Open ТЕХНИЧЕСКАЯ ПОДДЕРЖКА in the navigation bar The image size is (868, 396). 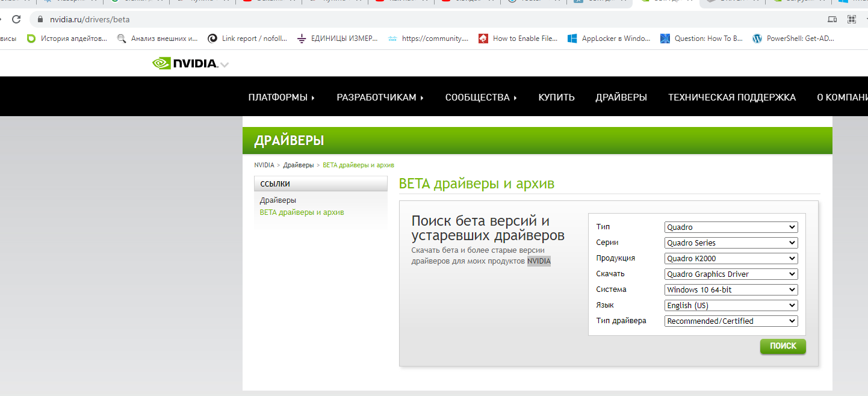[732, 97]
